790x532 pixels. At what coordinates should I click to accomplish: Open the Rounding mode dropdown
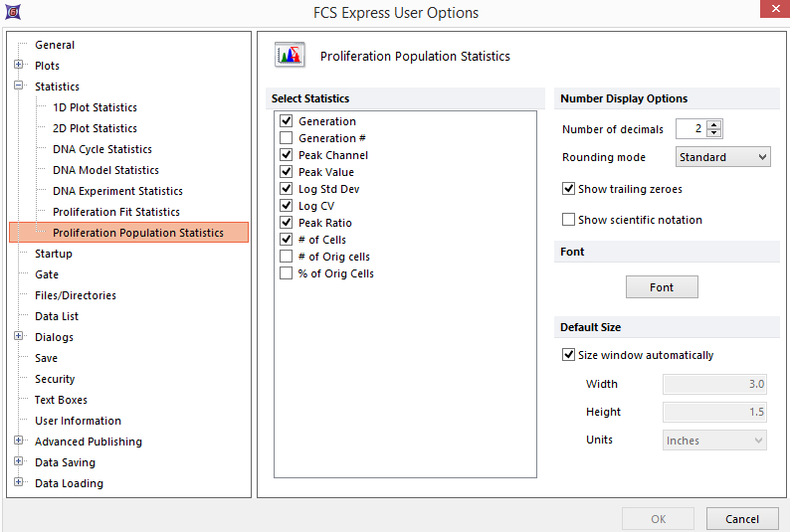722,157
